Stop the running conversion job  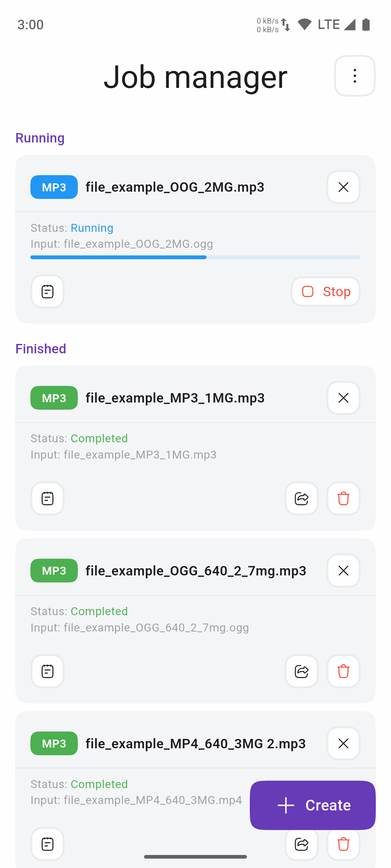[325, 292]
